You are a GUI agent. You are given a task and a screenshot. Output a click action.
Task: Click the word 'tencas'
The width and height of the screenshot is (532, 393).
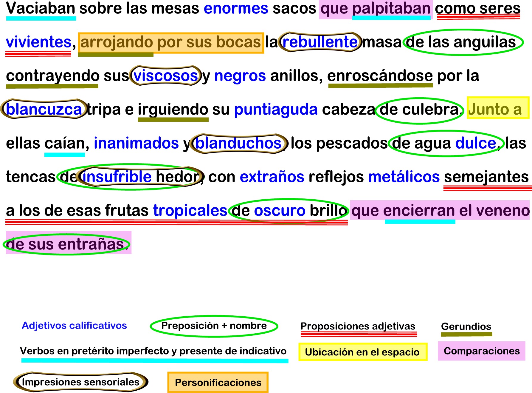[x=31, y=177]
